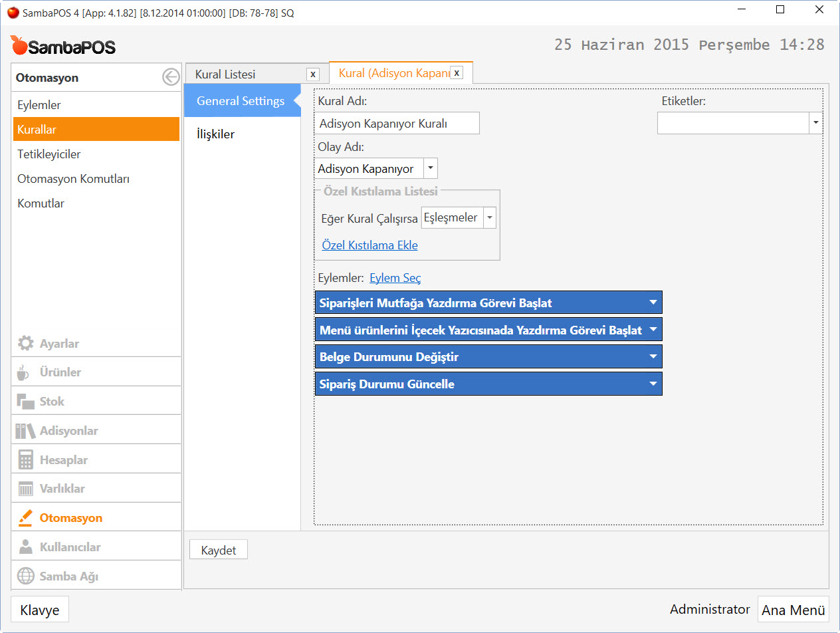Open the Olay Adı dropdown
This screenshot has height=633, width=840.
431,169
